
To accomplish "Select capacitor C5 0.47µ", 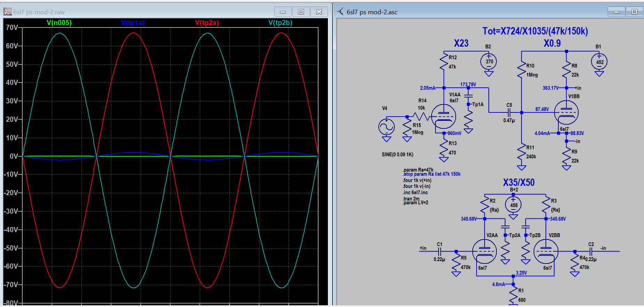I will point(509,112).
